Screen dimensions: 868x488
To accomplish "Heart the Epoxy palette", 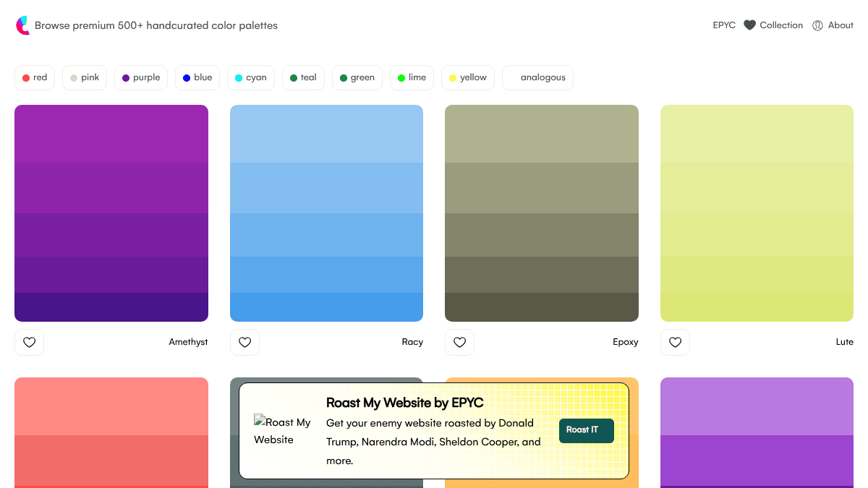I will tap(459, 342).
